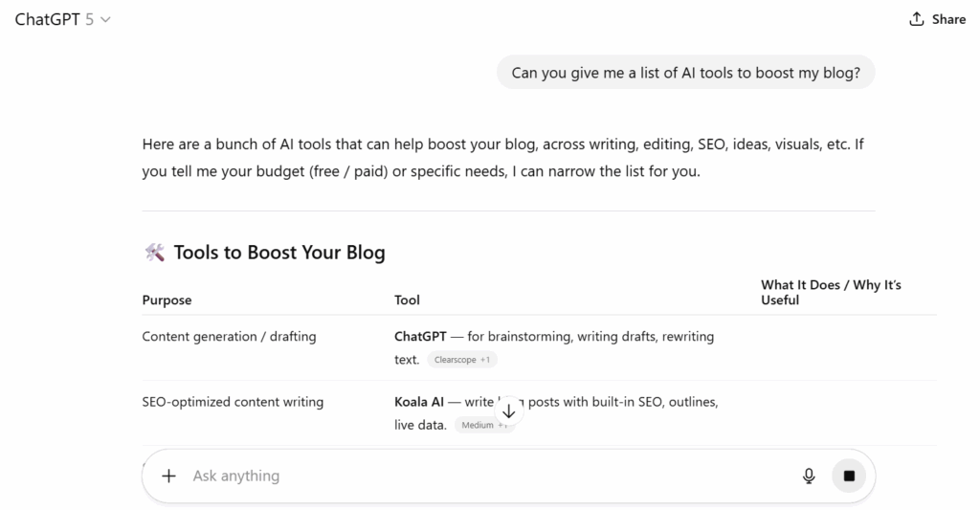Click the microphone dictation icon

[x=809, y=476]
